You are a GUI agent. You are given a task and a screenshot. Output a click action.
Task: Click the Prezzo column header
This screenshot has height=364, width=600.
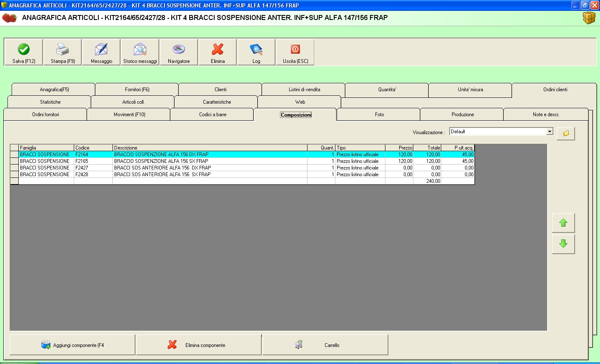tap(400, 148)
